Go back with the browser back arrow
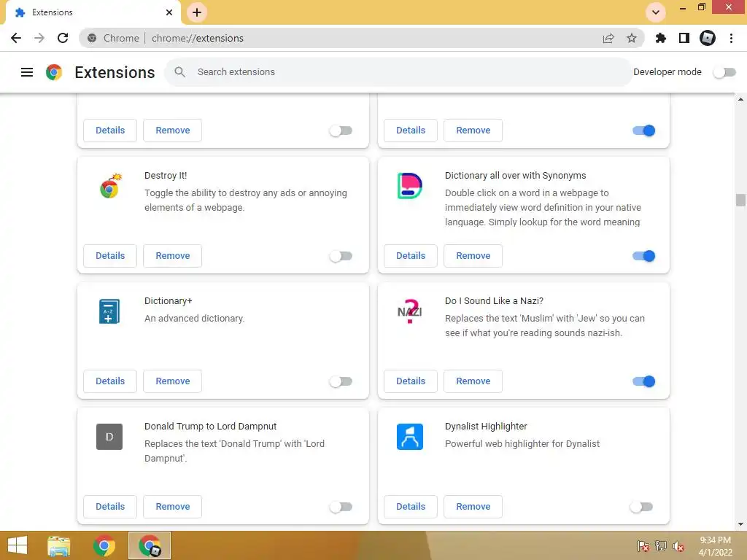This screenshot has width=747, height=560. pyautogui.click(x=16, y=38)
